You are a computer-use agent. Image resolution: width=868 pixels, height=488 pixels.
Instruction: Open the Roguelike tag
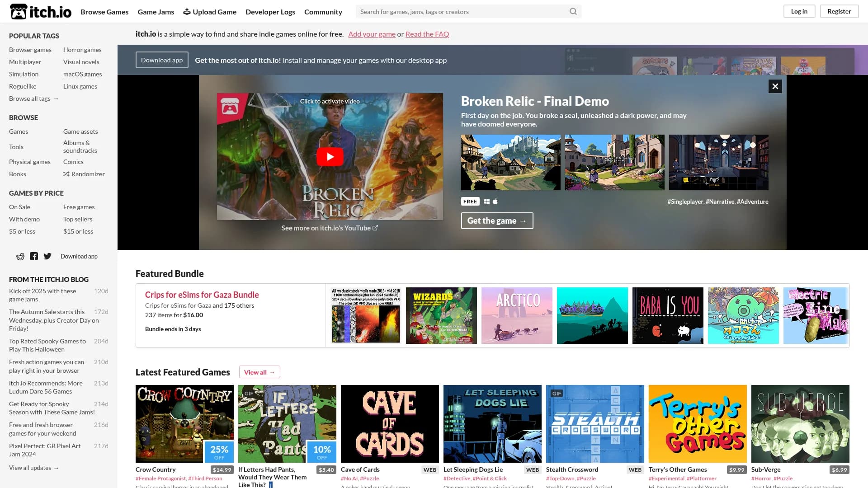(x=23, y=86)
